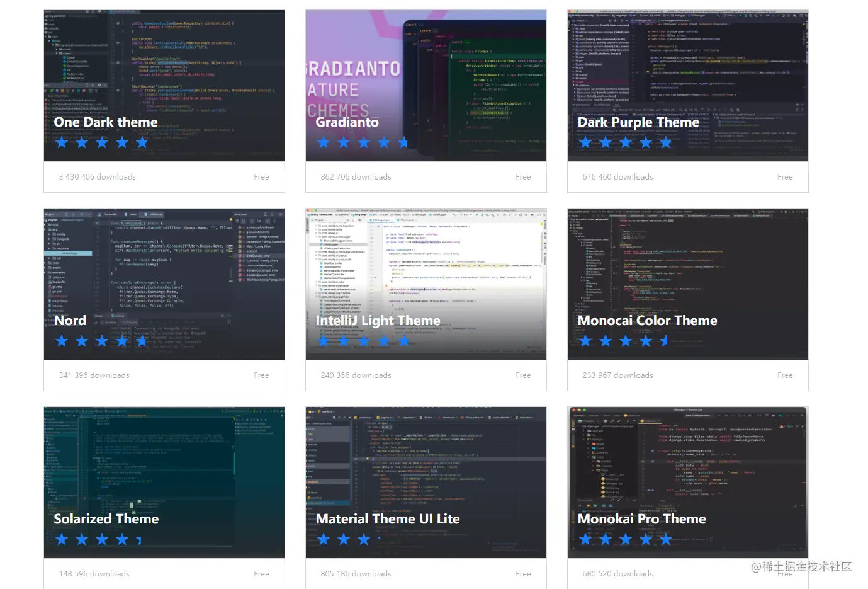Image resolution: width=868 pixels, height=589 pixels.
Task: Open the One Dark theme card thumbnail
Action: 164,85
